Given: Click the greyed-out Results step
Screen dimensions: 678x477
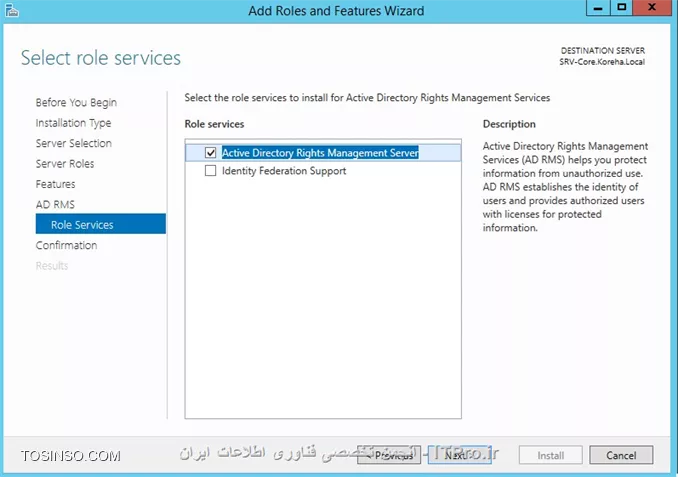Looking at the screenshot, I should coord(52,266).
